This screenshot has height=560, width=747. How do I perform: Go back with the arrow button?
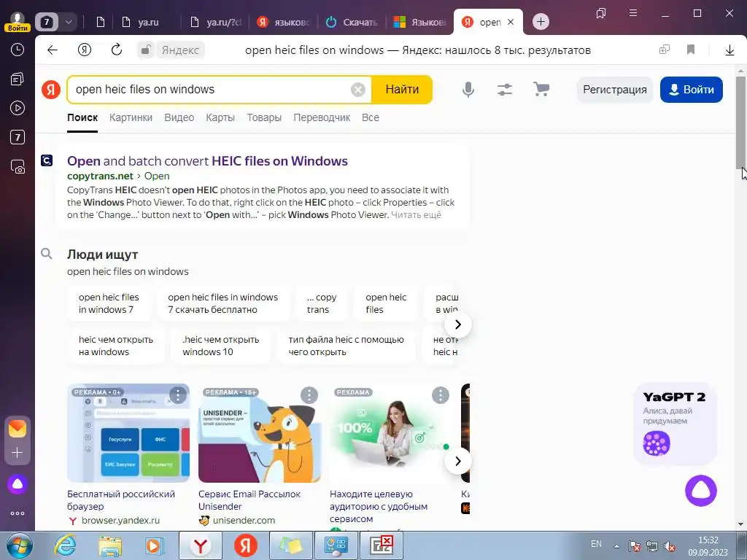[53, 50]
